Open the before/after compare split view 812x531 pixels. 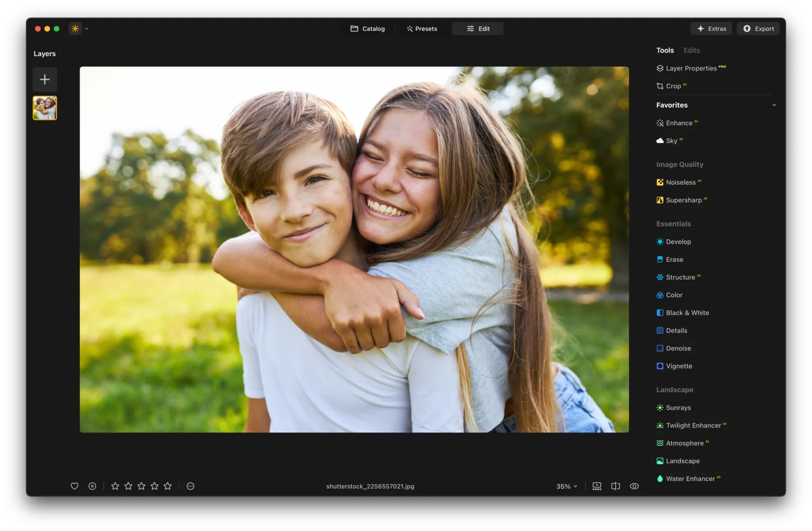[615, 486]
